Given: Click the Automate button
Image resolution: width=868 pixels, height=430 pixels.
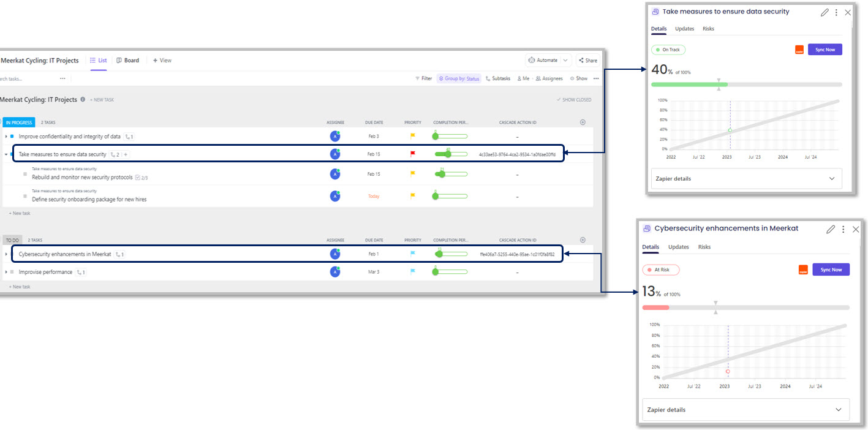Looking at the screenshot, I should click(x=543, y=60).
